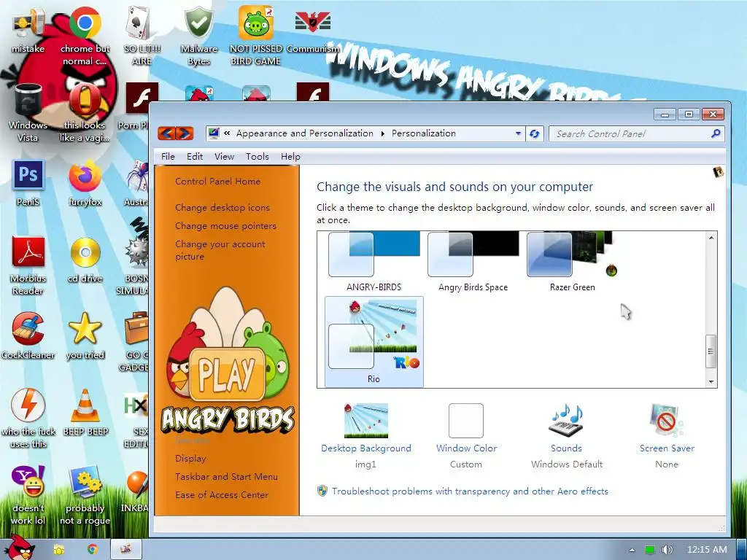Click the Control Panel help icon
The image size is (747, 560).
(718, 172)
